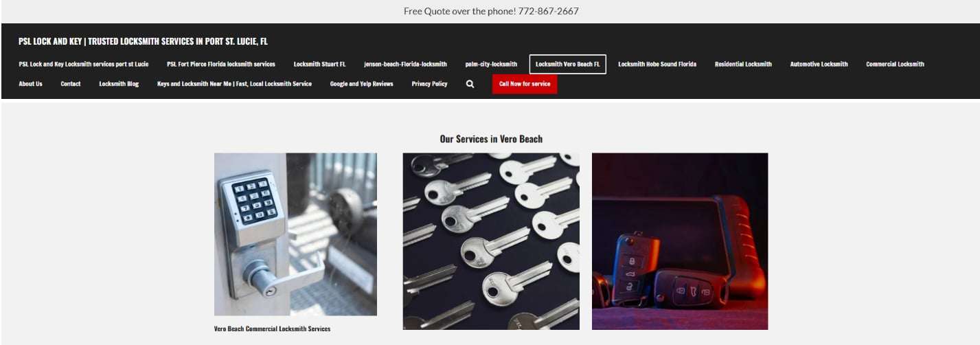Open the Locksmith Vero Beach FL menu item
Viewport: 980px width, 345px height.
tap(567, 64)
